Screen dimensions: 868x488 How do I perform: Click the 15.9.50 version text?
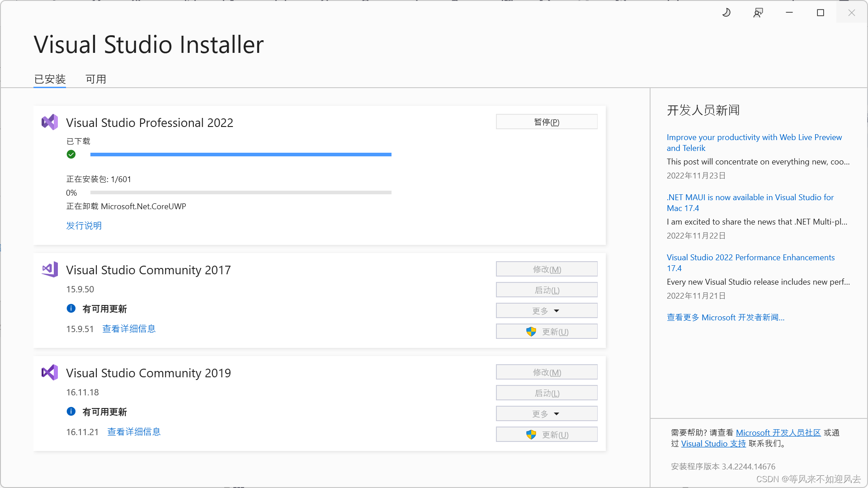tap(80, 289)
